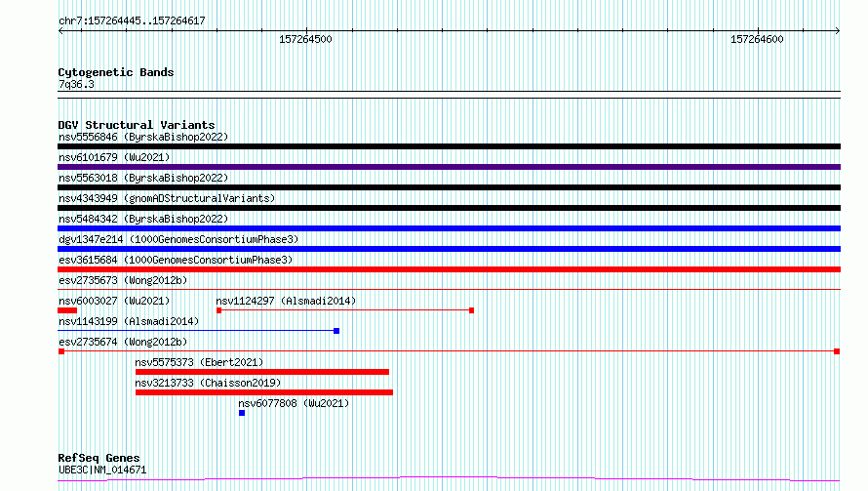Click the small blue square for nsv6077808
The width and height of the screenshot is (868, 491).
click(x=242, y=413)
